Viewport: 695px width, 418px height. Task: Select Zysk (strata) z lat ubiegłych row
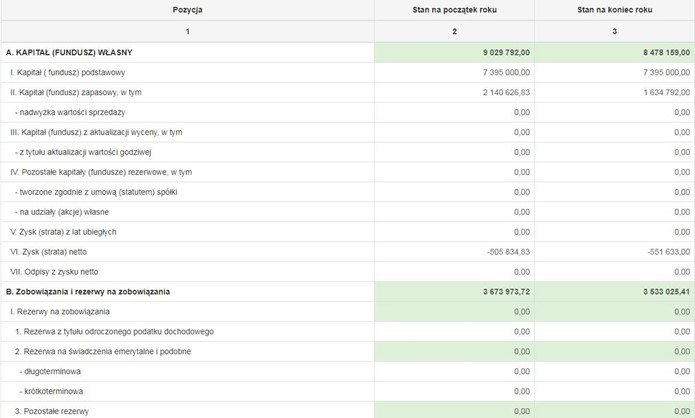pos(348,232)
